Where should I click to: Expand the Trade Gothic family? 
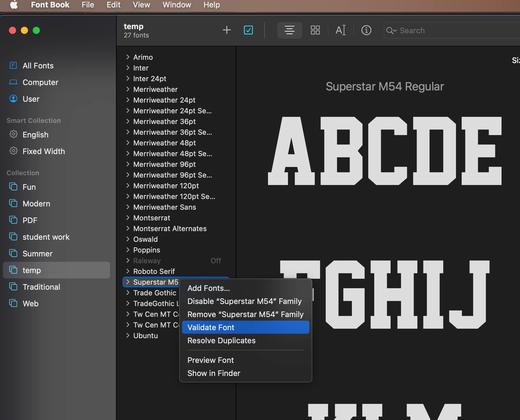(x=128, y=293)
